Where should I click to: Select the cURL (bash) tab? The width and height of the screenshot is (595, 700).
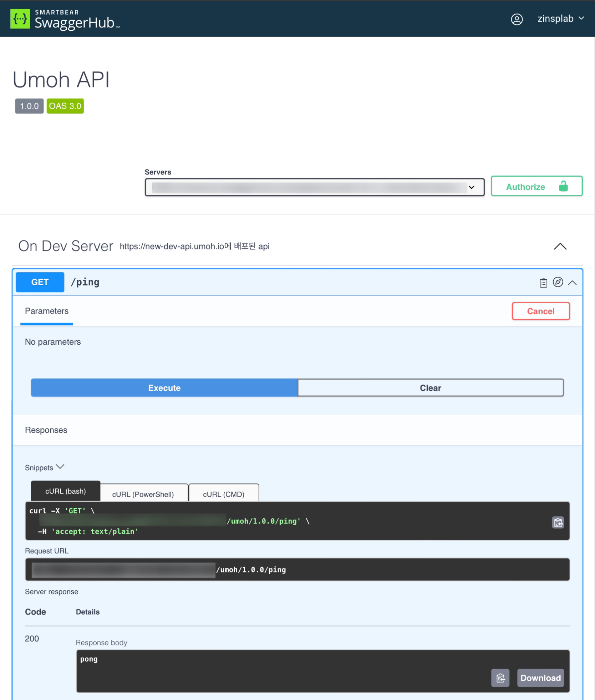[66, 491]
